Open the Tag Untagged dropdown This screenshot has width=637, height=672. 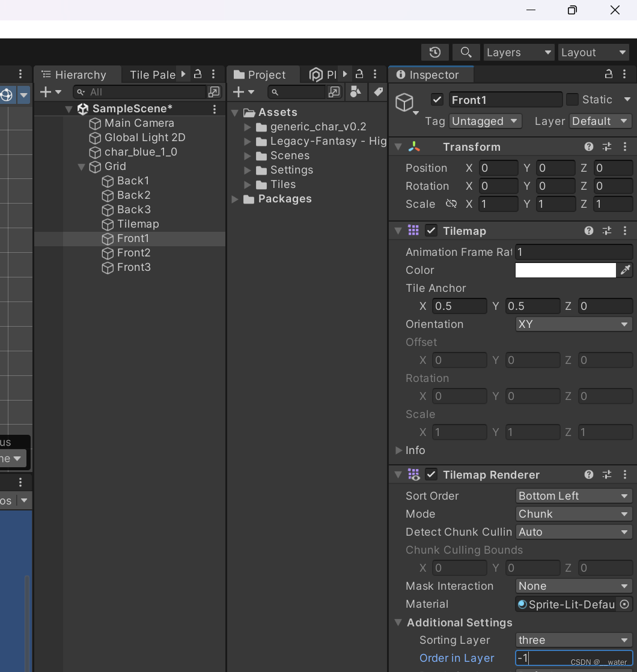[485, 121]
